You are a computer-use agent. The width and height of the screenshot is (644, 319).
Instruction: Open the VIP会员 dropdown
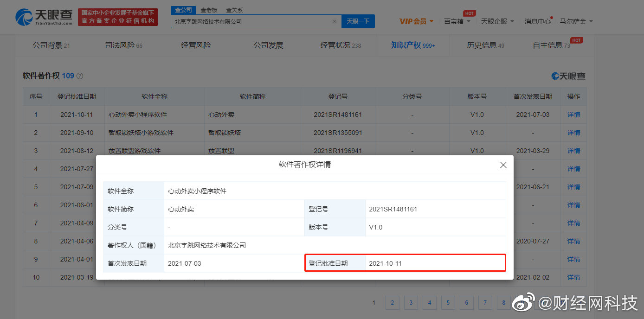(x=416, y=21)
